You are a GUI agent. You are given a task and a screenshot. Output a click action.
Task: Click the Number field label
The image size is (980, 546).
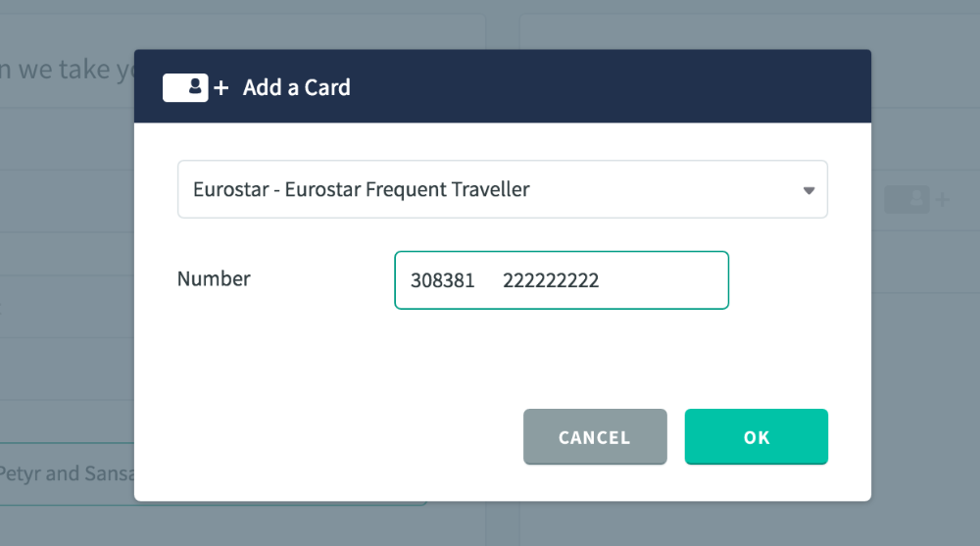[x=214, y=278]
